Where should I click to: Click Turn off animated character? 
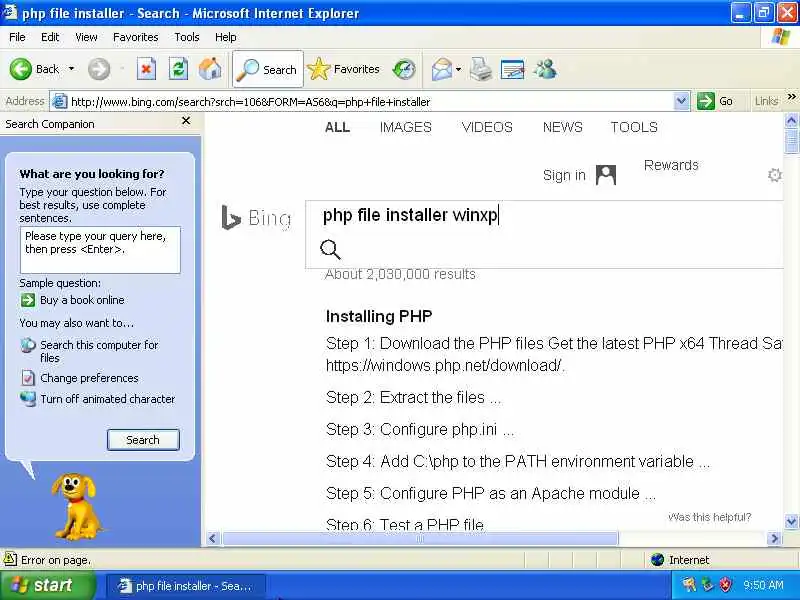point(108,399)
